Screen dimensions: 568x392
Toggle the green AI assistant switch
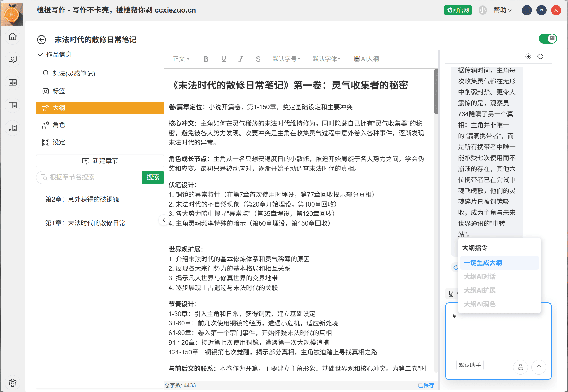coord(548,39)
